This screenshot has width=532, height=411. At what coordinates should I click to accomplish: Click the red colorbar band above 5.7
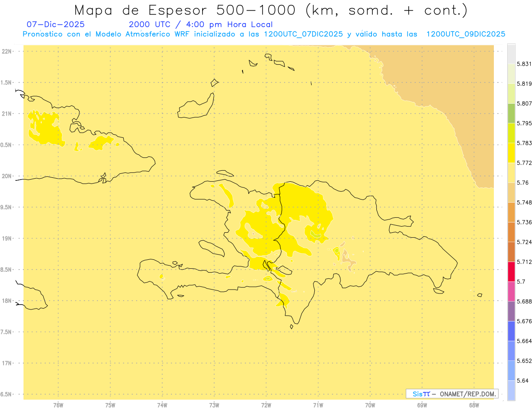[x=511, y=272]
